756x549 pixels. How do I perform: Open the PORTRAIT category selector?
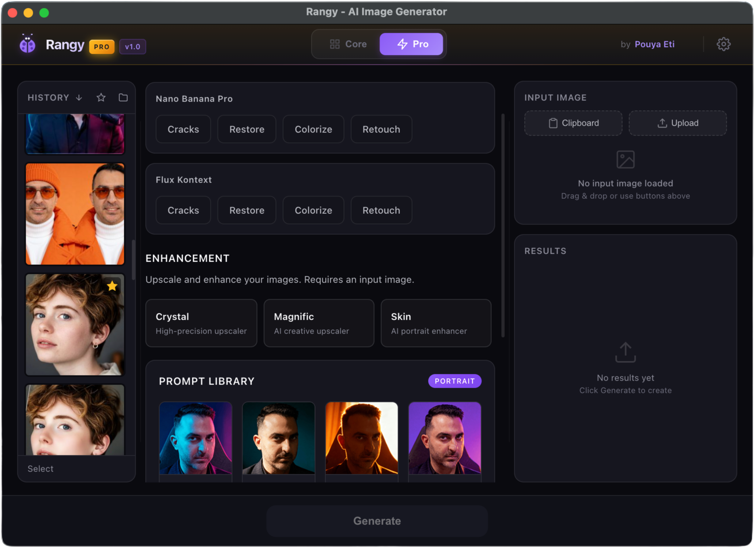click(455, 381)
